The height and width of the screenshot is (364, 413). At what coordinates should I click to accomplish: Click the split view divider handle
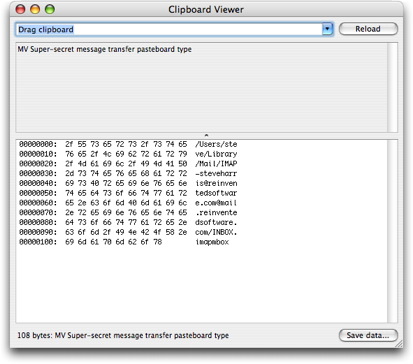tap(206, 135)
